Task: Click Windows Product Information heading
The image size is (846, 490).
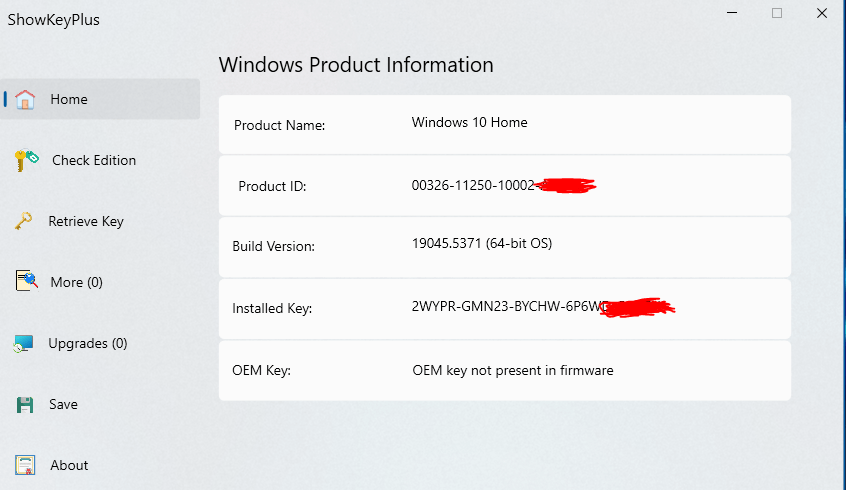Action: pos(356,65)
